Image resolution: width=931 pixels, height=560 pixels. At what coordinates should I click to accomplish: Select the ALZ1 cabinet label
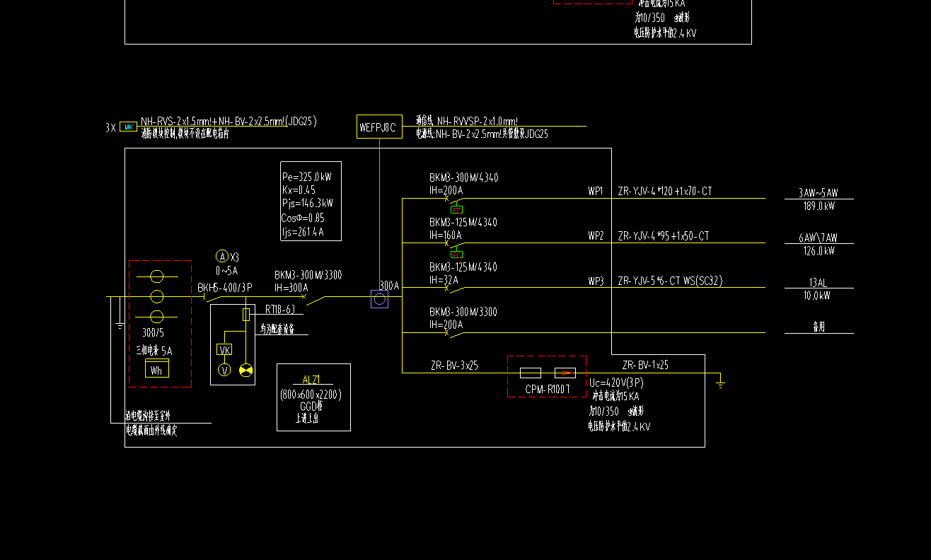pyautogui.click(x=311, y=379)
